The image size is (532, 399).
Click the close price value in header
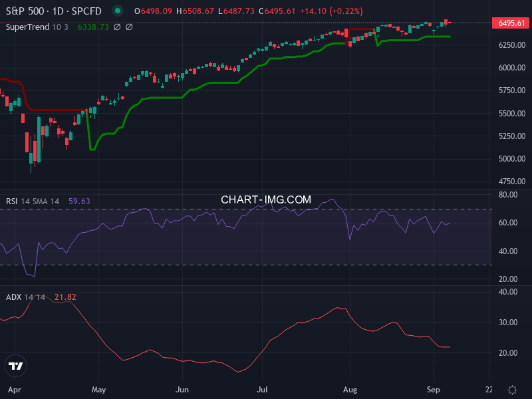pos(280,11)
